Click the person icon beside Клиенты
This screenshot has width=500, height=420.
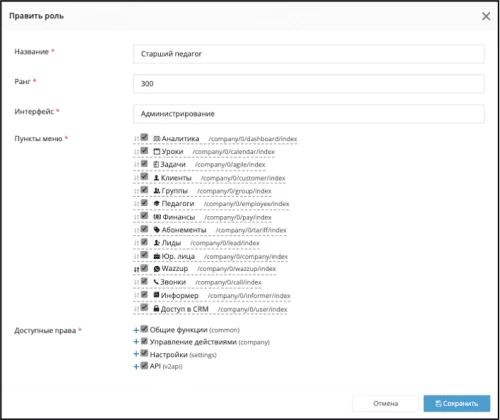pos(156,178)
